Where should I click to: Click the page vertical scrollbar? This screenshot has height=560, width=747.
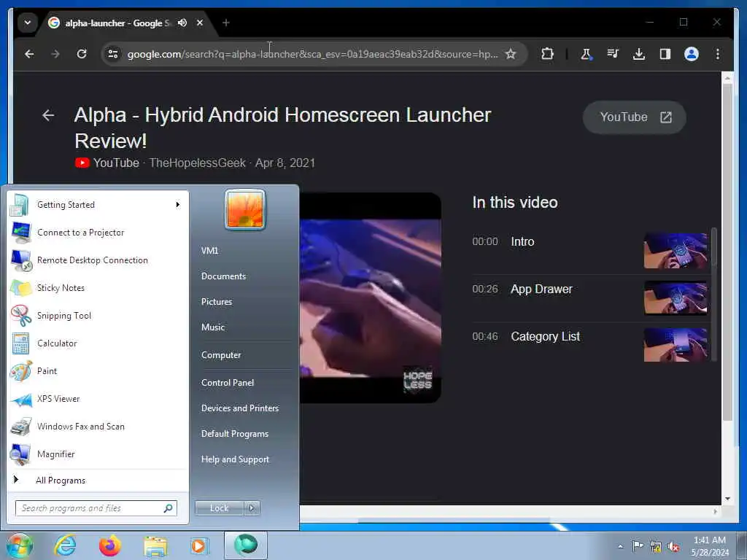[727, 252]
